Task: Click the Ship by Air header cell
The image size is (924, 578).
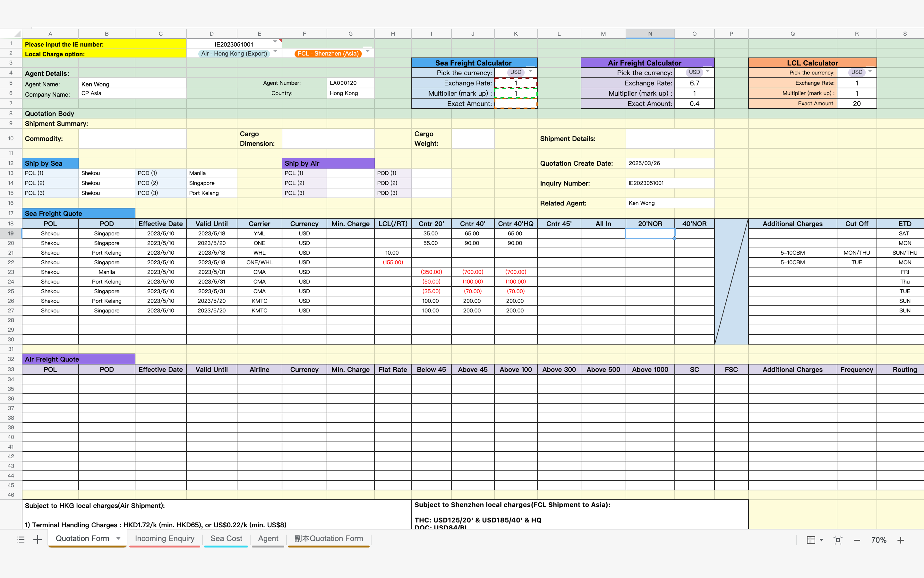Action: click(x=328, y=163)
